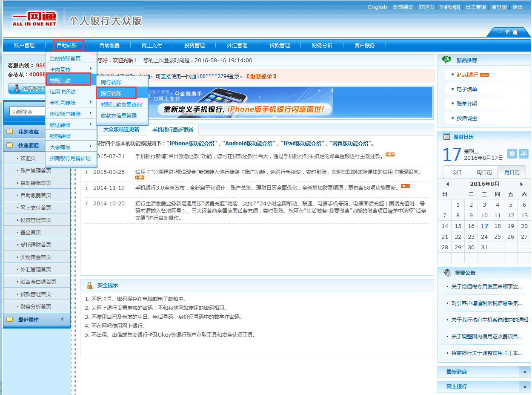Select the 月日历 calendar view
Screen dimensions: 532x395
(x=512, y=173)
